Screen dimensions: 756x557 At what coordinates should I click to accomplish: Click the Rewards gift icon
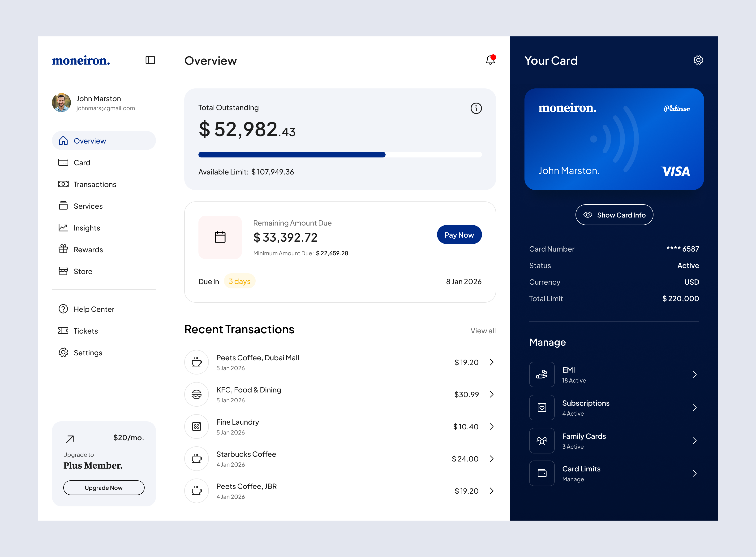63,249
